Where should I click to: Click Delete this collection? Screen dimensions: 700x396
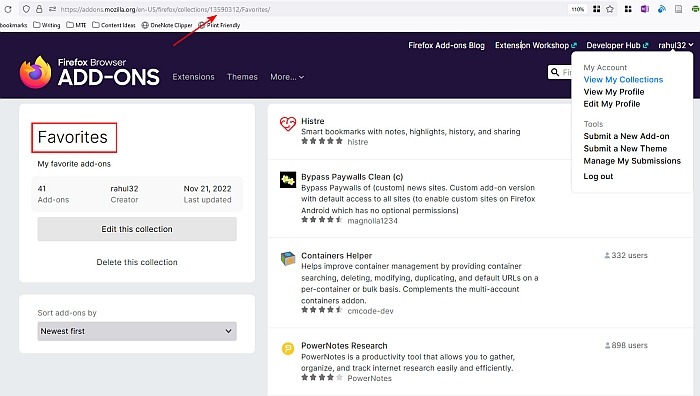(x=137, y=262)
